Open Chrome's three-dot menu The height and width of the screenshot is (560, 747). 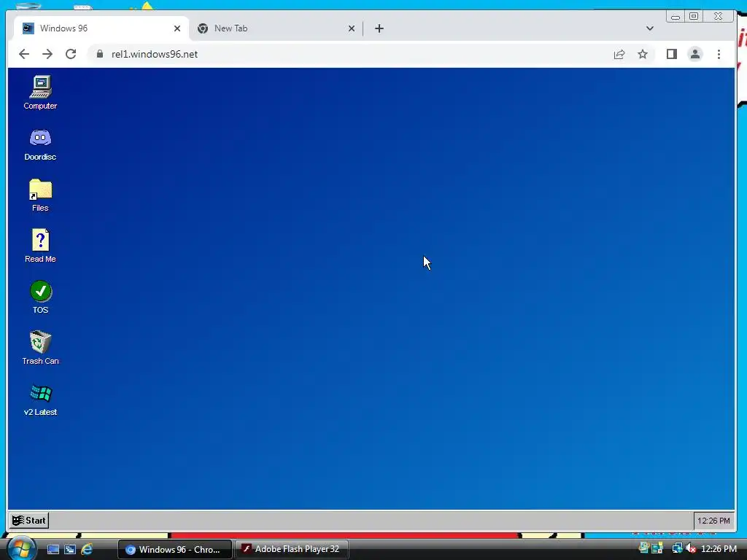[x=719, y=54]
